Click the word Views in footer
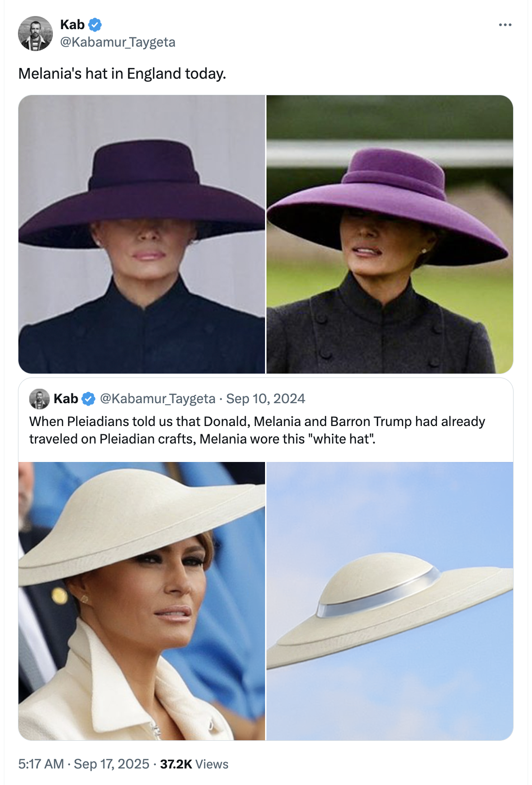Viewport: 532px width, 785px height. pyautogui.click(x=212, y=764)
